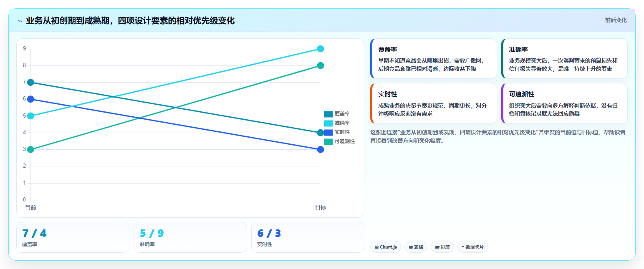Click the 前后变化 label in the header

(x=616, y=20)
